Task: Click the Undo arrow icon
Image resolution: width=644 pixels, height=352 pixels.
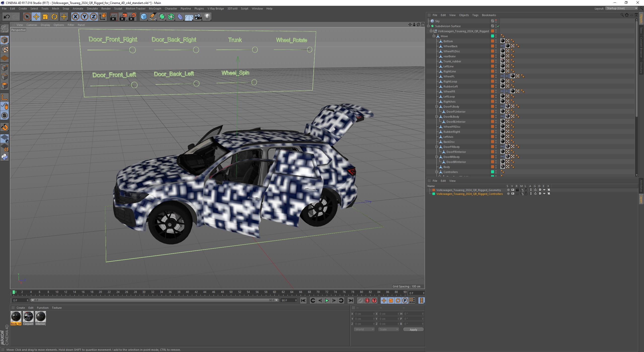Action: pyautogui.click(x=7, y=17)
